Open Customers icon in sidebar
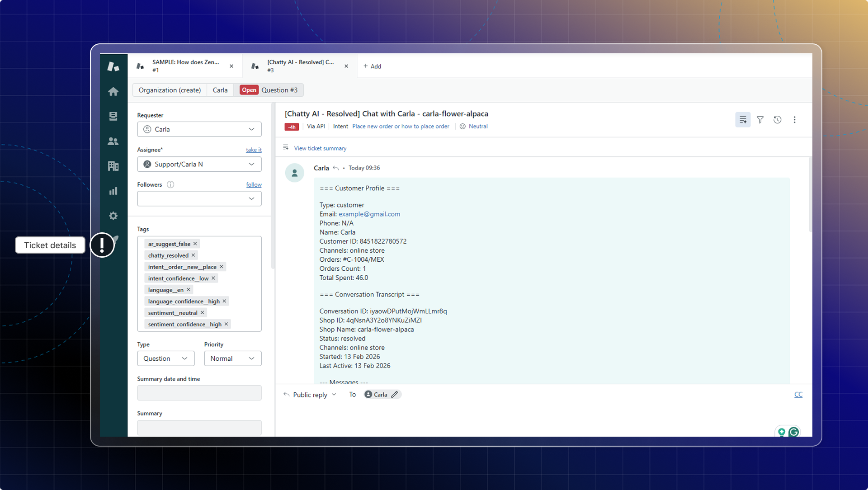The width and height of the screenshot is (868, 490). (113, 141)
